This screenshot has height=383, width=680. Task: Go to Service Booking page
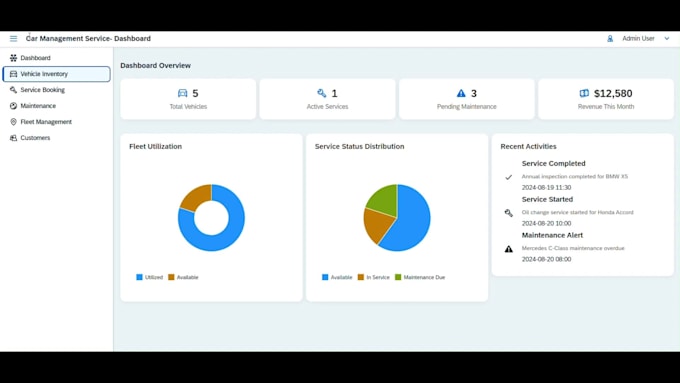coord(56,90)
